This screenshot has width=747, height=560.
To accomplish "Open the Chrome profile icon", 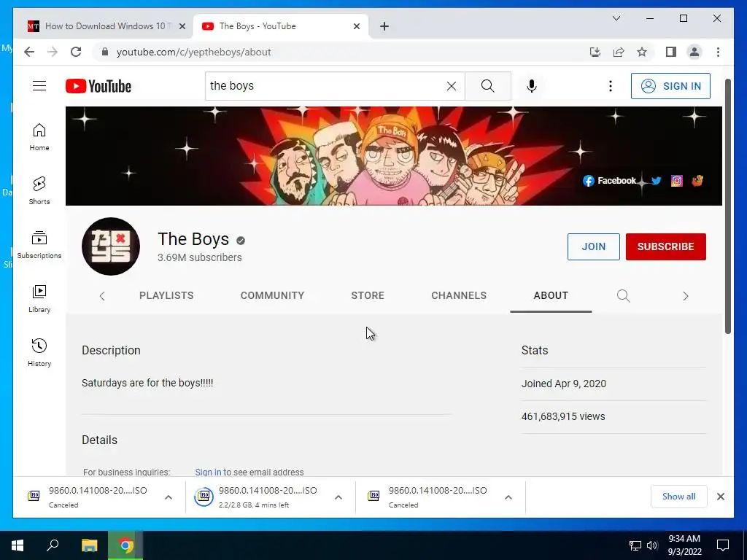I will pyautogui.click(x=694, y=52).
